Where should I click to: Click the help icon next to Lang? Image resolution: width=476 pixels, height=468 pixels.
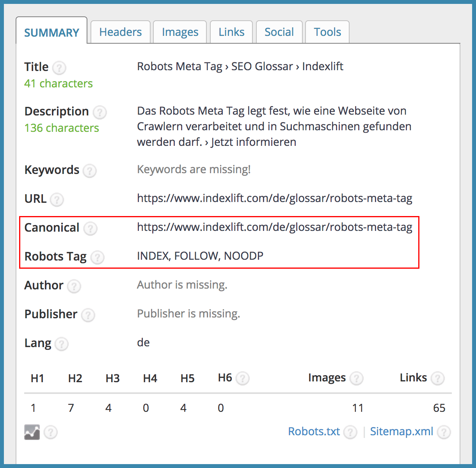[x=62, y=344]
